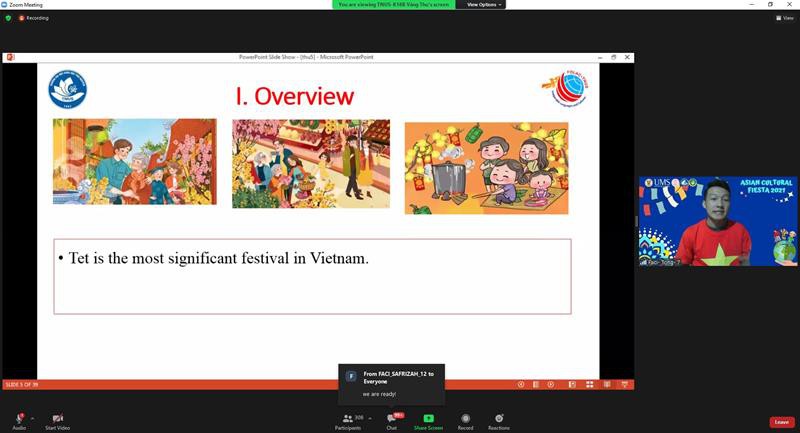800x433 pixels.
Task: Toggle Start Video camera
Action: tap(57, 418)
